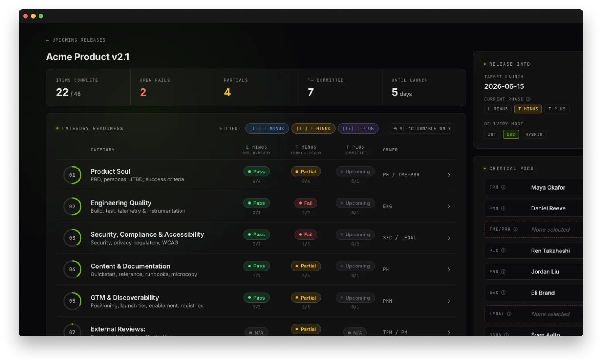The image size is (602, 364).
Task: Open TPM selector showing Maya Okafor
Action: point(534,187)
